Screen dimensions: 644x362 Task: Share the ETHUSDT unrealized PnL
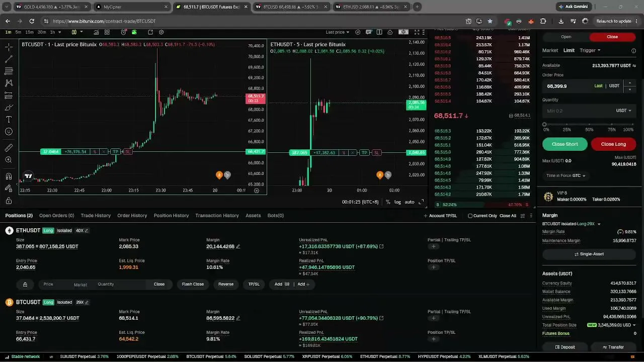pyautogui.click(x=381, y=246)
